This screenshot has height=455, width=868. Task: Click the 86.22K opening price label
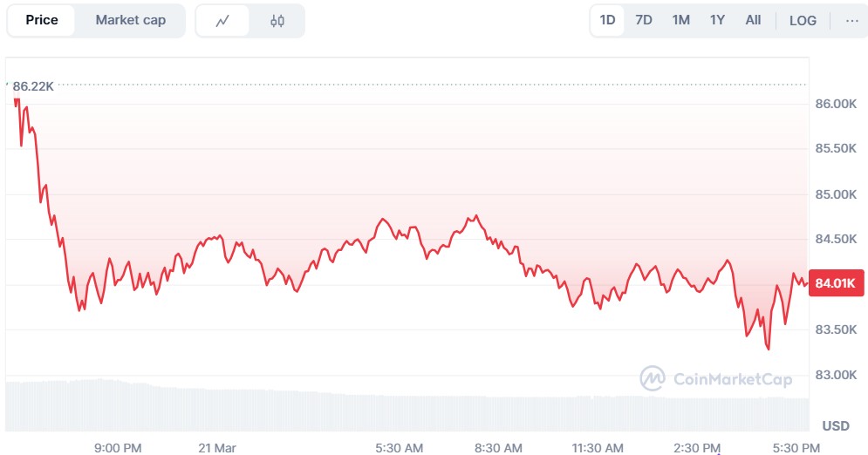(33, 85)
